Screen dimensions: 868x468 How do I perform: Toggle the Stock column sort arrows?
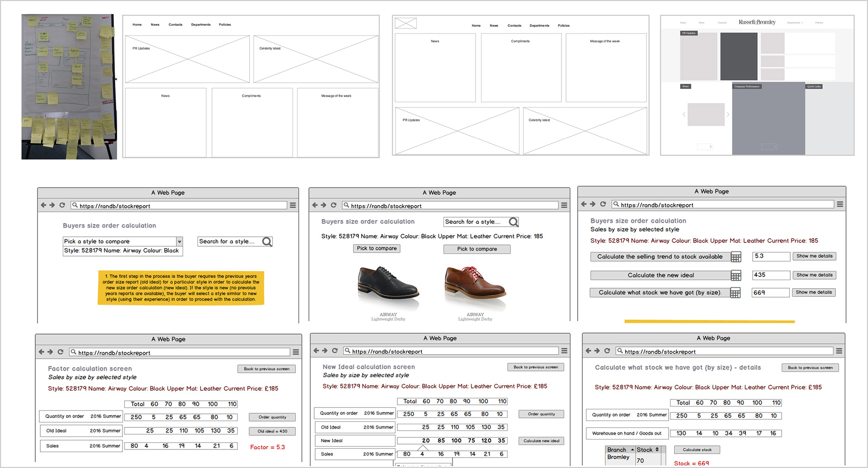click(x=657, y=449)
